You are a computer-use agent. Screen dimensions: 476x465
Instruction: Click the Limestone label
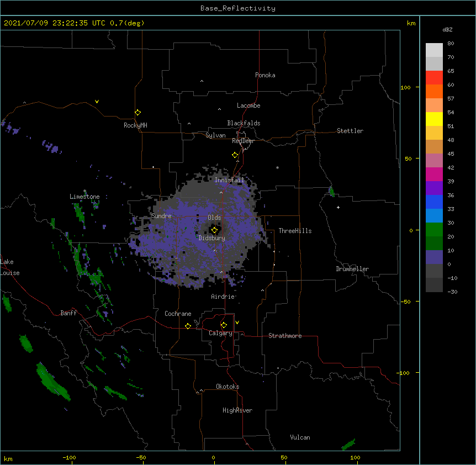click(x=84, y=197)
